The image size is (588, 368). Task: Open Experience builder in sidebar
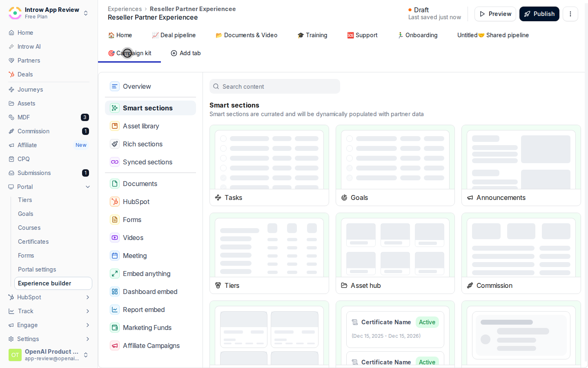(x=53, y=283)
